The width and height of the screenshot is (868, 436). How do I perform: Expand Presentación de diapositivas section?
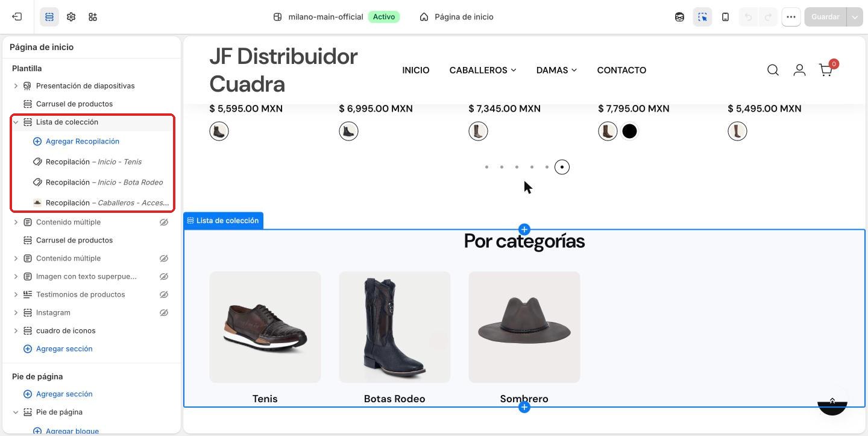[16, 86]
